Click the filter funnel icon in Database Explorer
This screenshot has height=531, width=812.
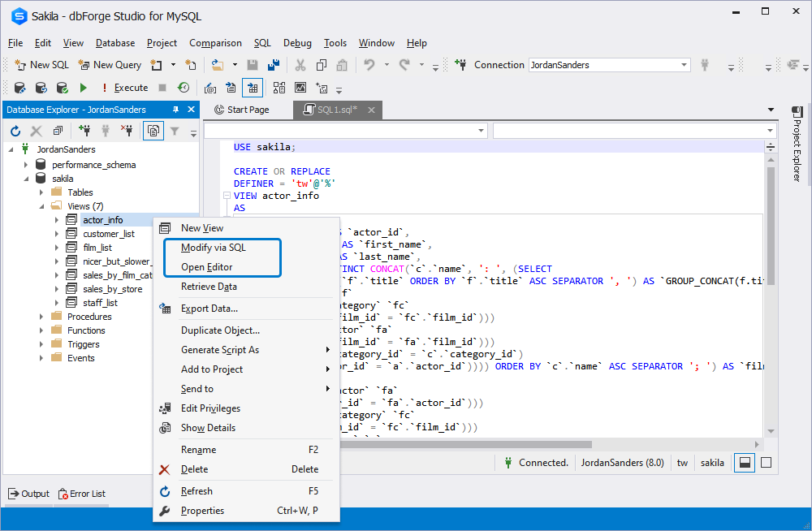point(175,131)
